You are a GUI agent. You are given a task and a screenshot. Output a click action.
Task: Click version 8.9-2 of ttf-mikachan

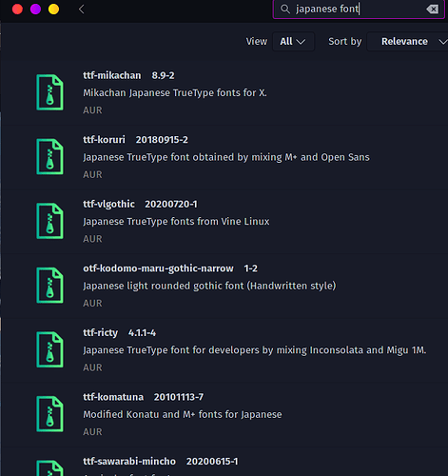pos(163,75)
